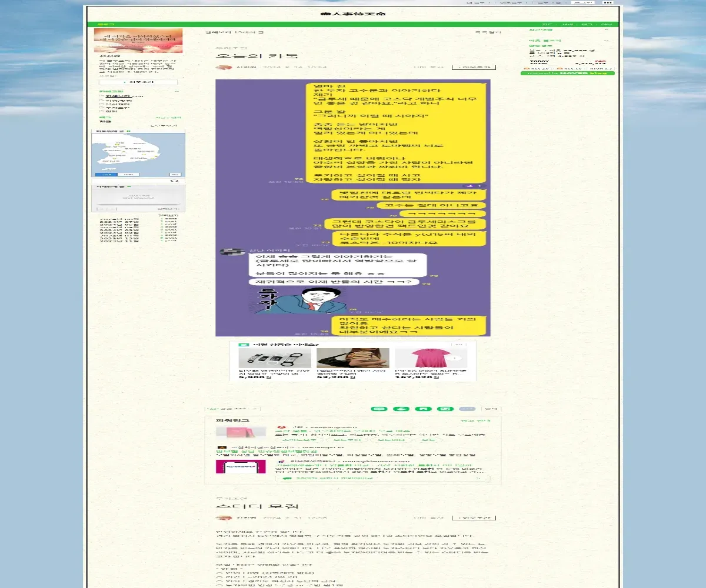Click the green arrow icon on the 파워링크 notice row

[x=287, y=478]
